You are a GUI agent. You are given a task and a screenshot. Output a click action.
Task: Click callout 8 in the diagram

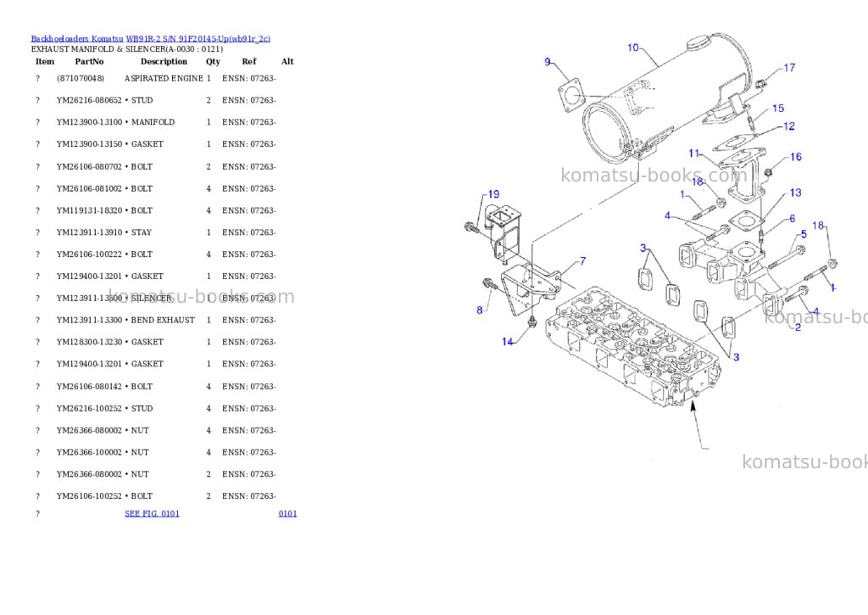tap(480, 310)
